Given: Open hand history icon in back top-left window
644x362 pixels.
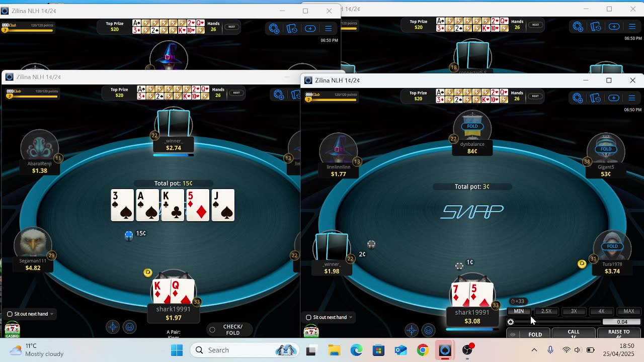Looking at the screenshot, I should pos(292,29).
